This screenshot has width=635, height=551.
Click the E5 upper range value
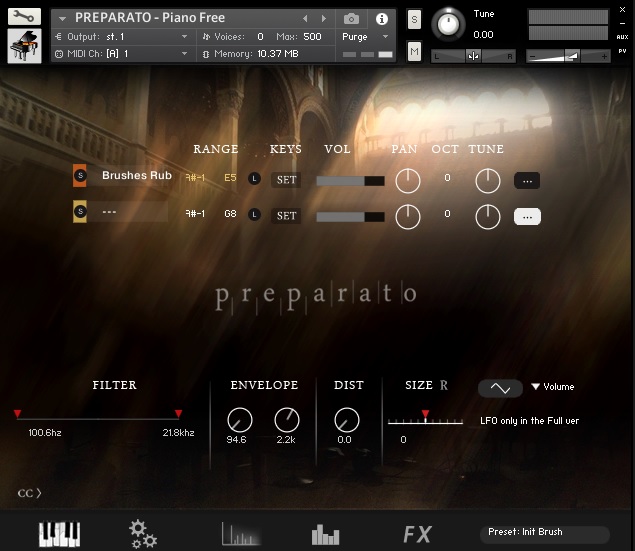point(230,178)
